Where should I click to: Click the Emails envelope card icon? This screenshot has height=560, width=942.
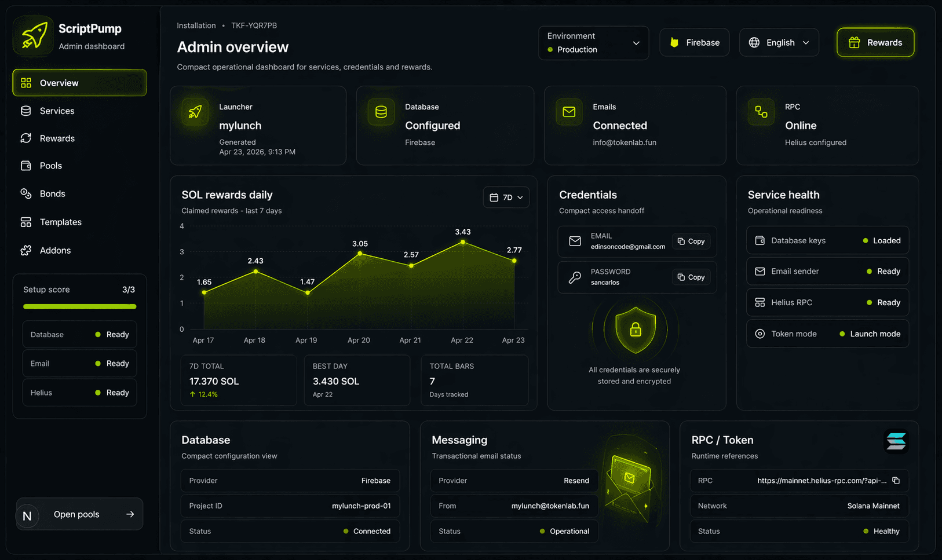[569, 112]
